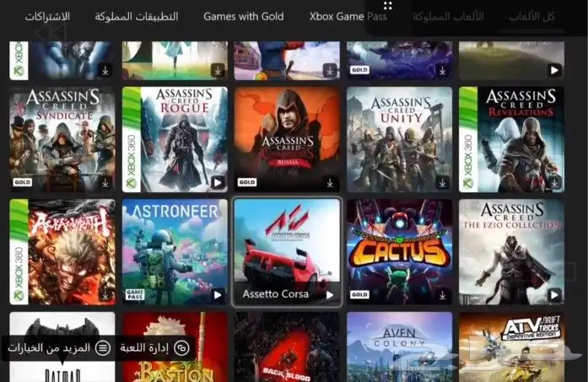Switch to الألعاب المملوكة tab

(x=448, y=17)
